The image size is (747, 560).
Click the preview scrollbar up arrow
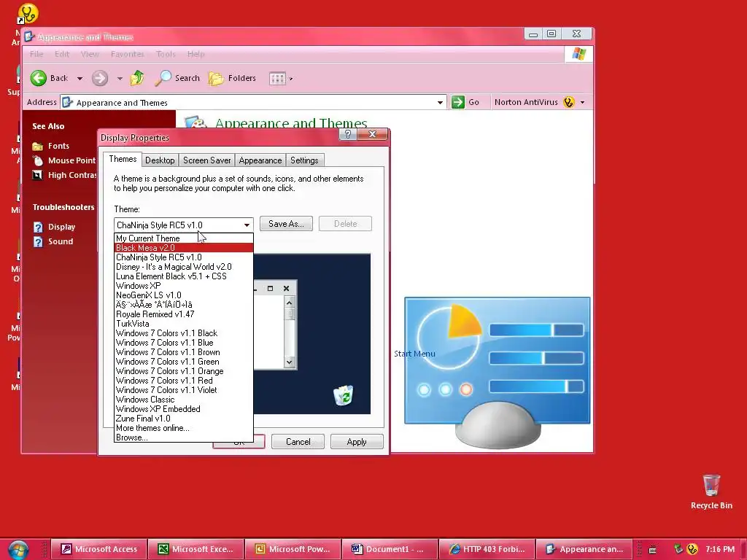[289, 303]
